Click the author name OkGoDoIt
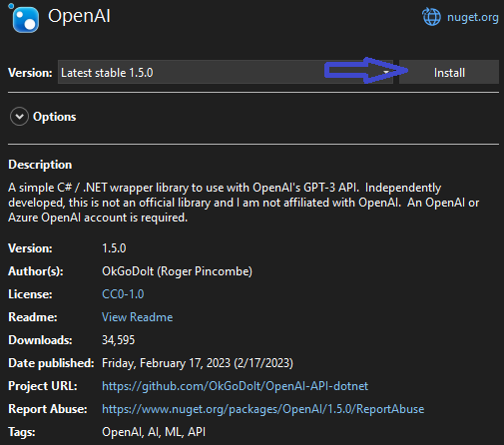 click(x=128, y=271)
